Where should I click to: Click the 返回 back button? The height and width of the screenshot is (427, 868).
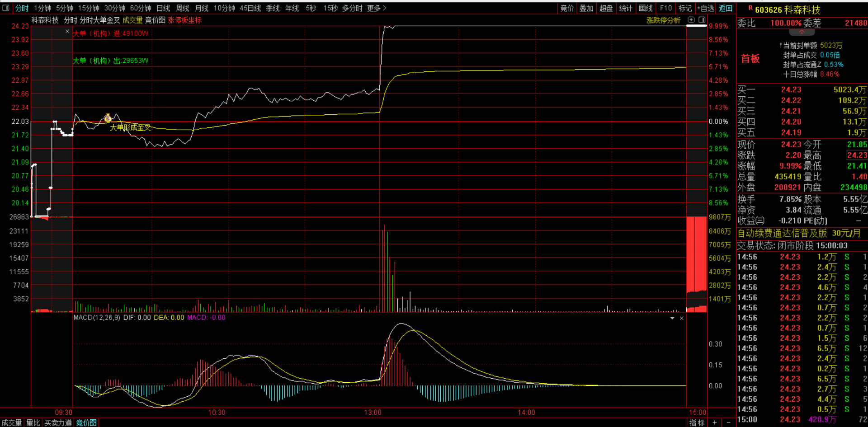(726, 8)
